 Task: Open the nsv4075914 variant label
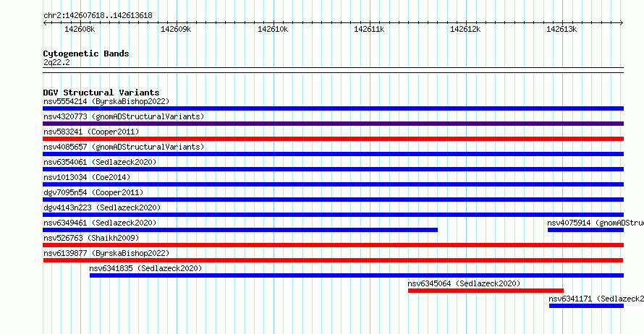point(596,223)
